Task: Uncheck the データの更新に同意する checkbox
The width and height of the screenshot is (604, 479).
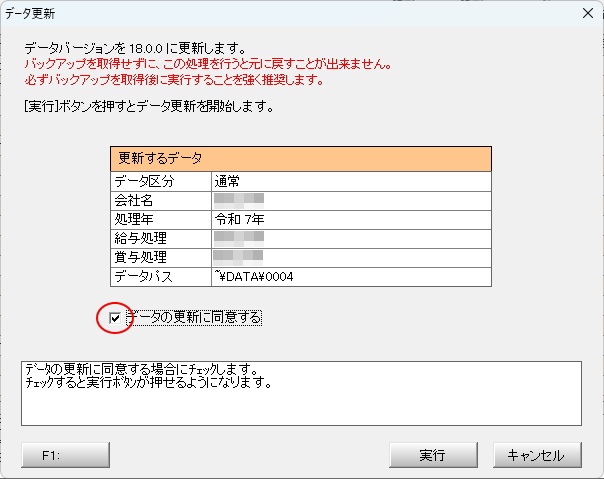Action: pyautogui.click(x=115, y=318)
